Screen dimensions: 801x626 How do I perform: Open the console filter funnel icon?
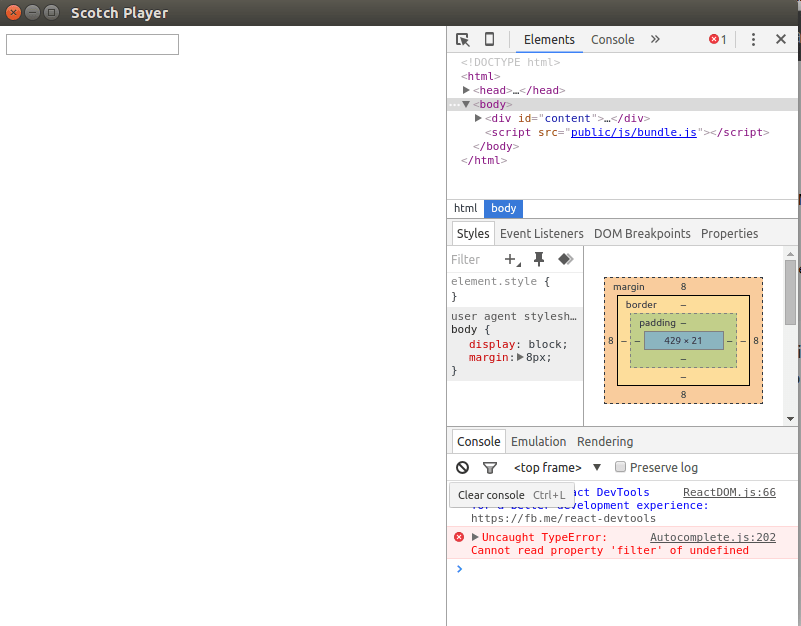(489, 468)
